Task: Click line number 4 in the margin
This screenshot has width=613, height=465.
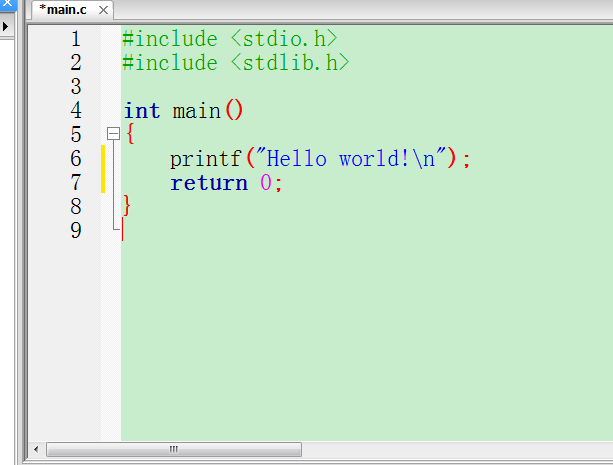Action: pyautogui.click(x=76, y=111)
